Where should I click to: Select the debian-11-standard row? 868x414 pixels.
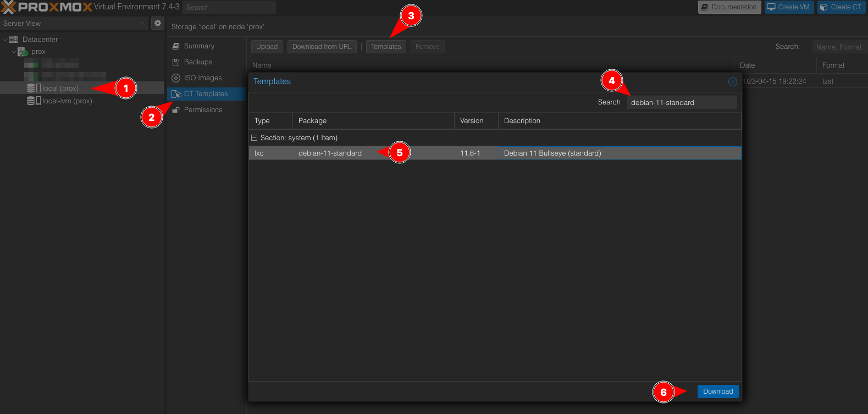pyautogui.click(x=495, y=153)
